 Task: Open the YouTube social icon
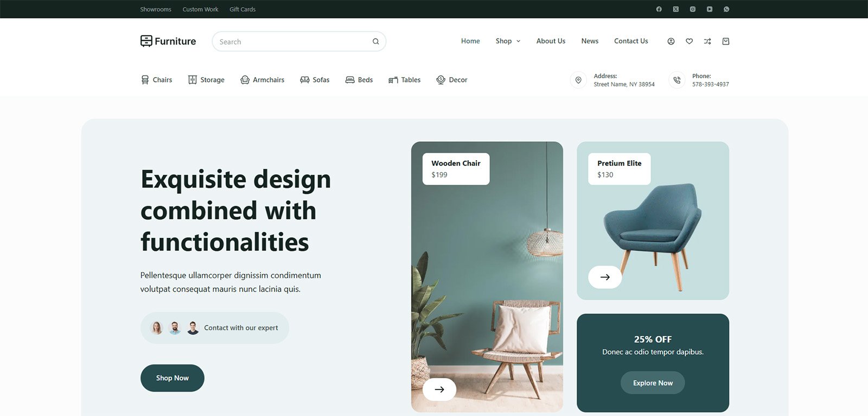tap(710, 9)
